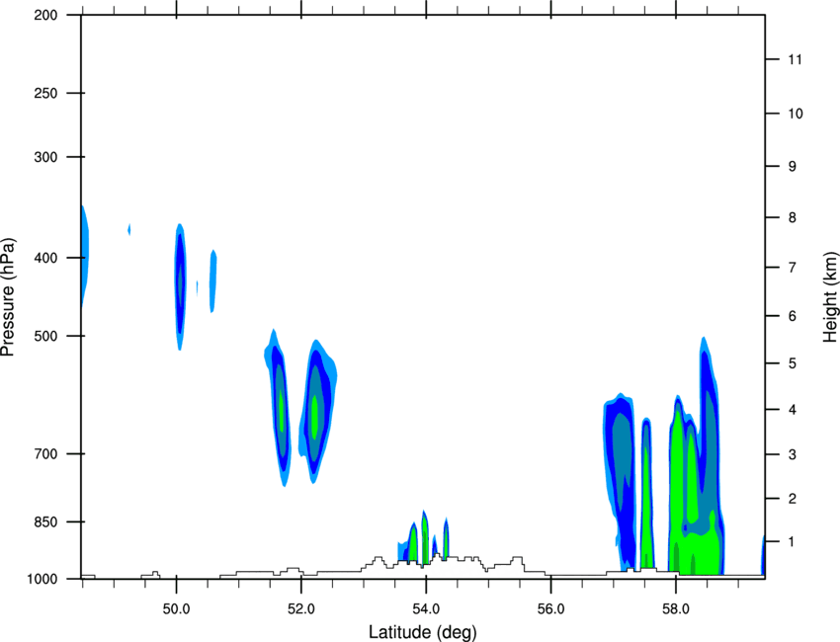Click the 10 km height label
Screen dimensions: 840x642
coord(796,114)
